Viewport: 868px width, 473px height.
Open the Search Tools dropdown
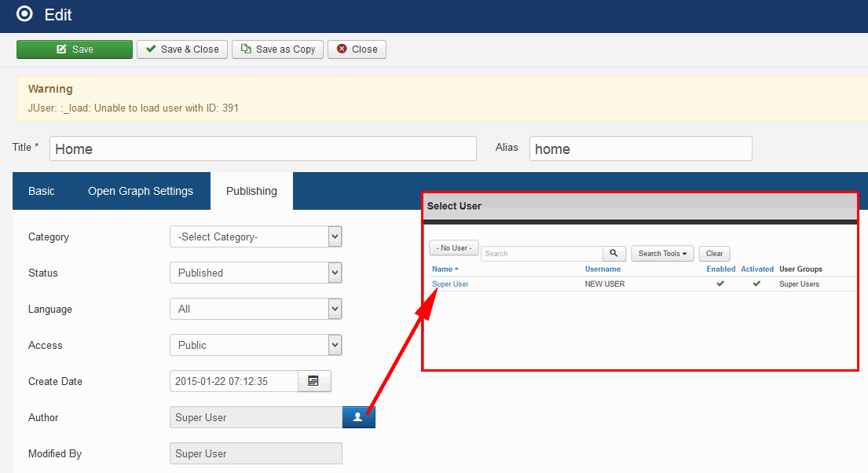[x=662, y=253]
